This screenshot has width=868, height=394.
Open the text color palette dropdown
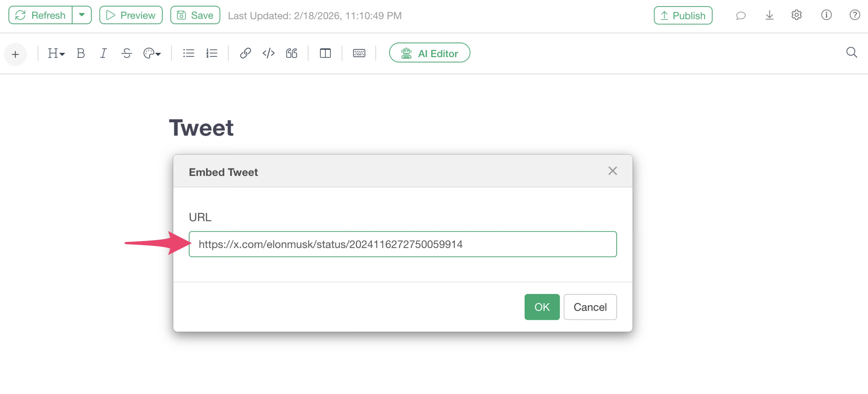coord(152,53)
